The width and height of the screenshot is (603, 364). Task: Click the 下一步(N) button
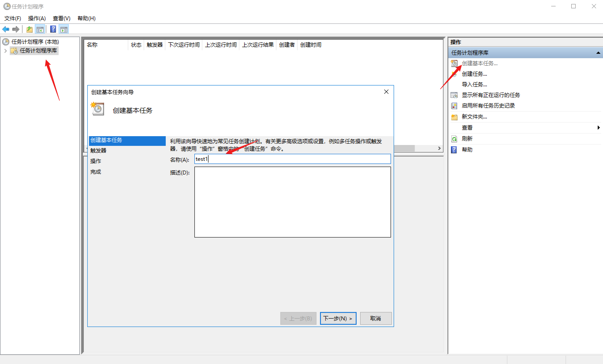[338, 318]
